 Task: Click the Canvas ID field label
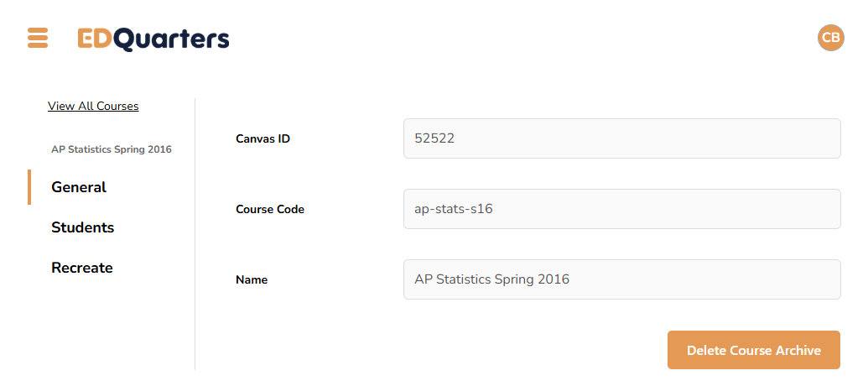(262, 138)
